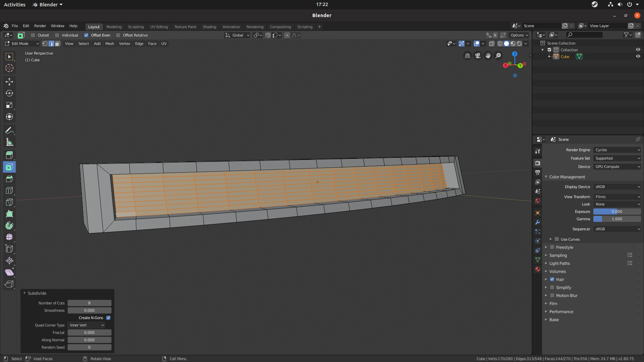Select the Cursor tool
The image size is (644, 362).
pos(9,68)
